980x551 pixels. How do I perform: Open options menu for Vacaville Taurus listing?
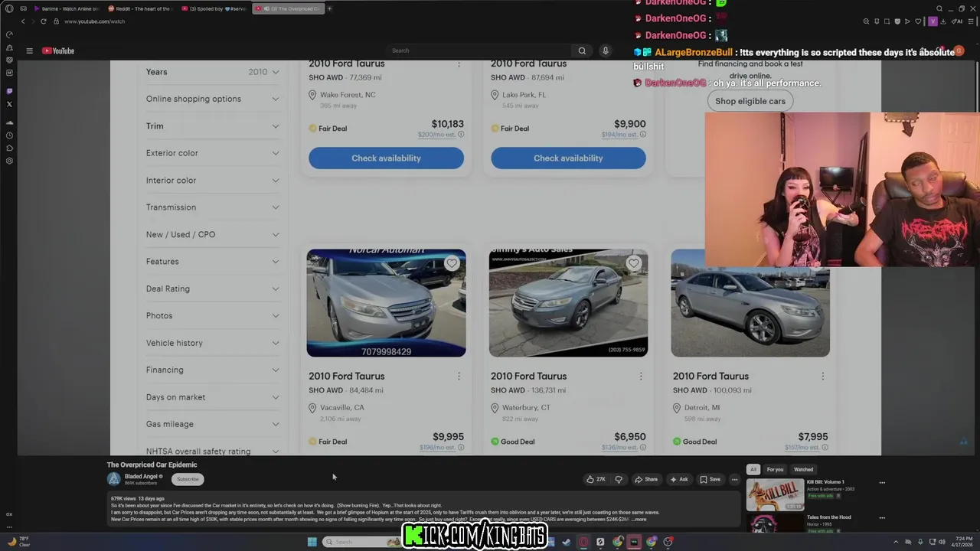[x=459, y=377]
